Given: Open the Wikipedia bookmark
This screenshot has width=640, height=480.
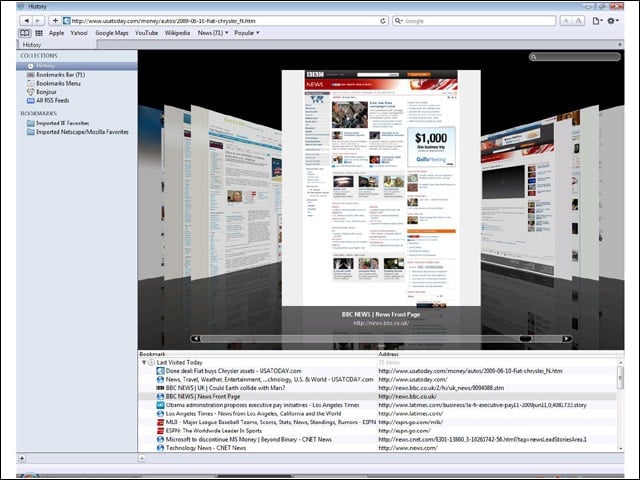Looking at the screenshot, I should tap(177, 33).
